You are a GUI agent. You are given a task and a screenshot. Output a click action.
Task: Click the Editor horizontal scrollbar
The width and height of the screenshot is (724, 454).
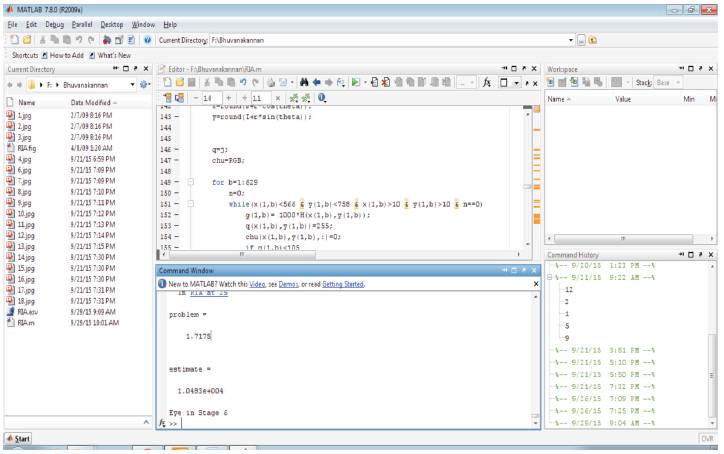(242, 254)
